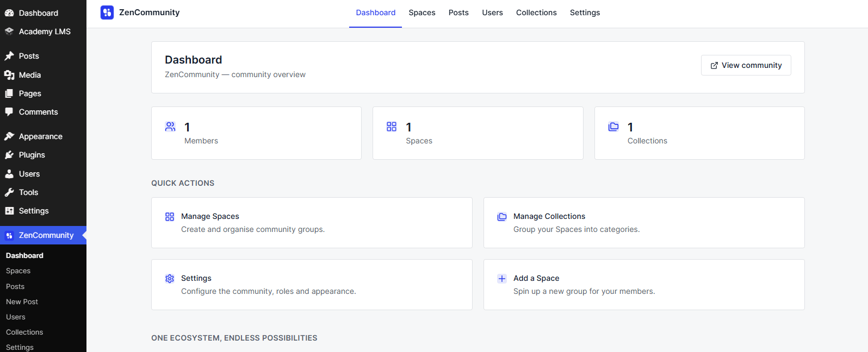Screen dimensions: 868x352
Task: Open Users in WordPress admin menu
Action: [x=43, y=174]
